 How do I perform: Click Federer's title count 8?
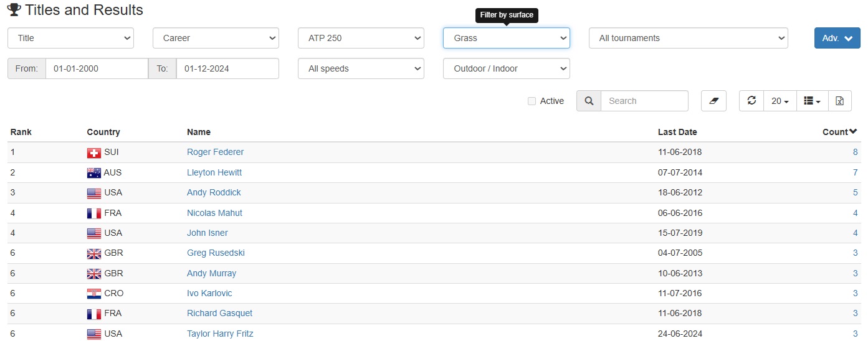click(855, 152)
